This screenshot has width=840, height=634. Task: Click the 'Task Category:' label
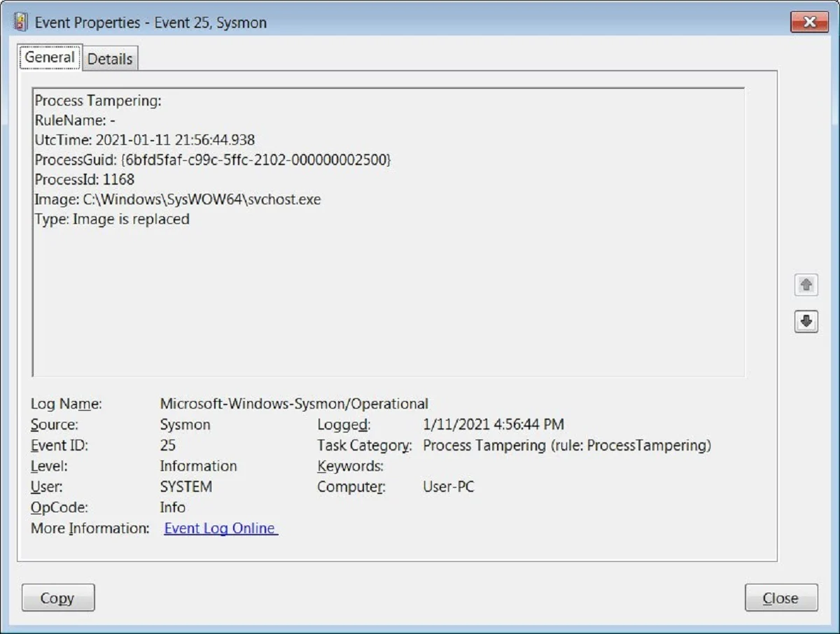coord(365,445)
